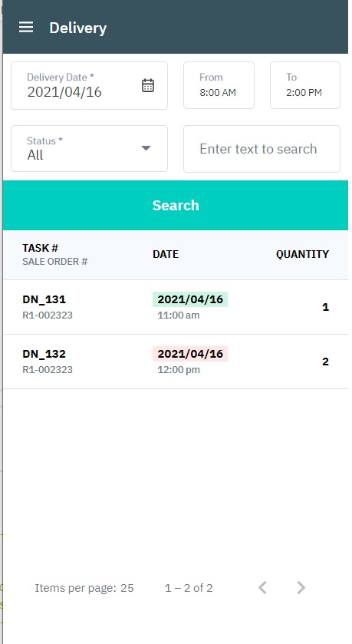Select the Status field showing All

pos(89,148)
